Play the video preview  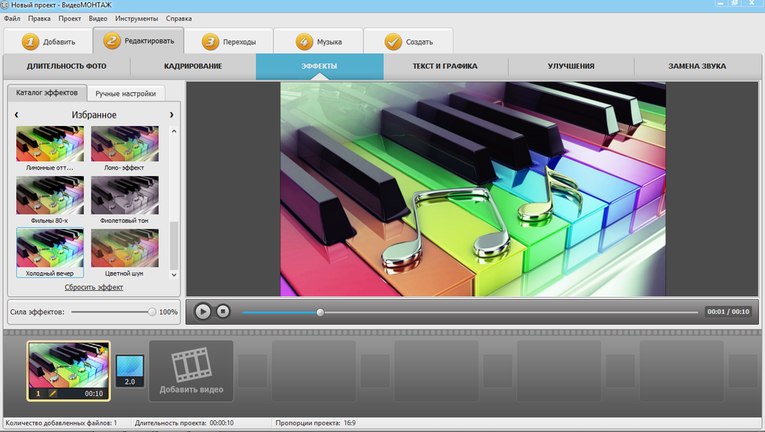tap(203, 311)
